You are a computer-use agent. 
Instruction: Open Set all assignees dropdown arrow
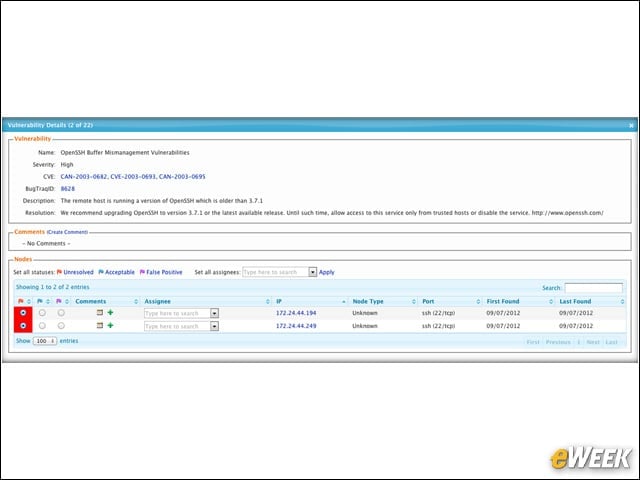point(312,272)
